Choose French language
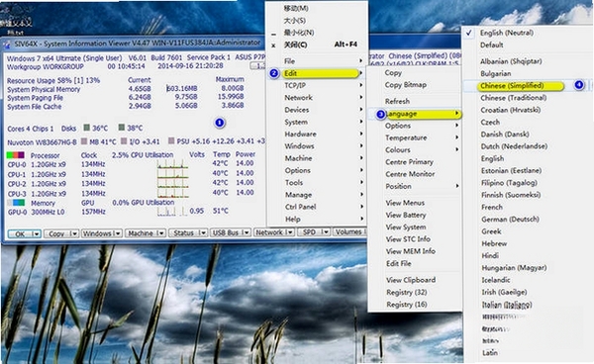Viewport: 594px width, 364px height. coord(492,207)
